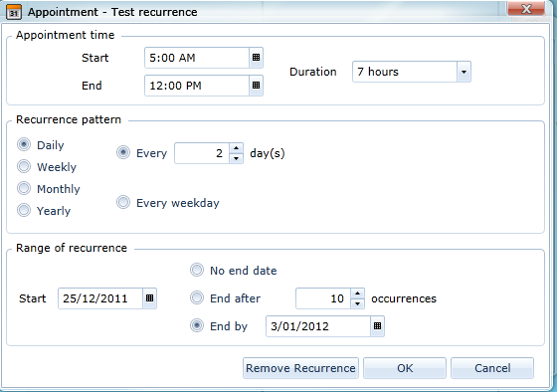Viewport: 557px width, 392px height.
Task: Click the Start time field showing 5:00 AM
Action: 197,58
